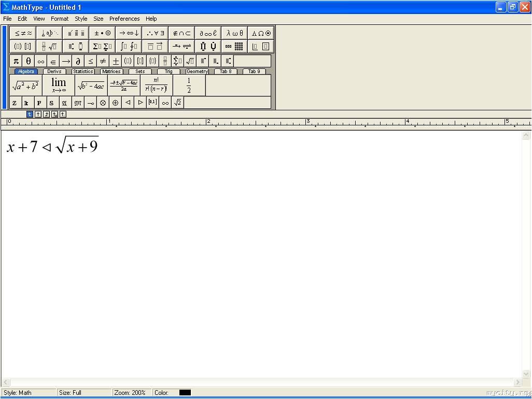Screen dimensions: 532x399
Task: Insert circled times symbol in bottom bar
Action: point(103,103)
